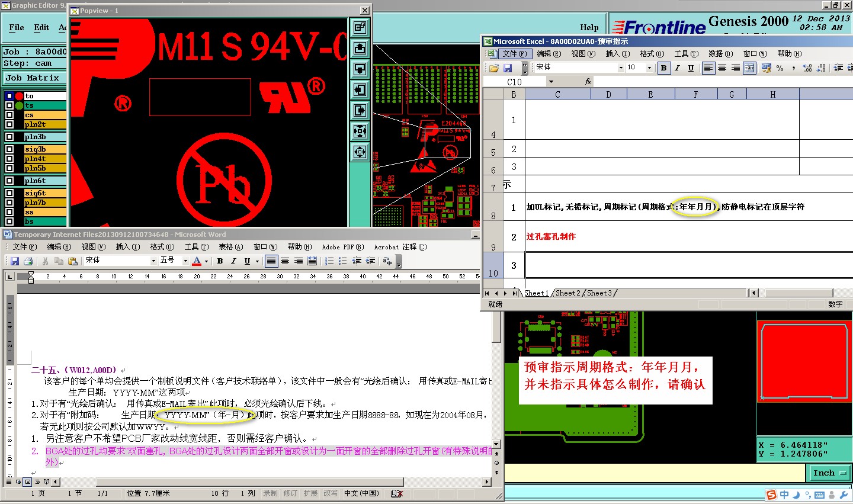Screen dimensions: 853x504
Task: Insert bullet list in Word
Action: [x=343, y=261]
